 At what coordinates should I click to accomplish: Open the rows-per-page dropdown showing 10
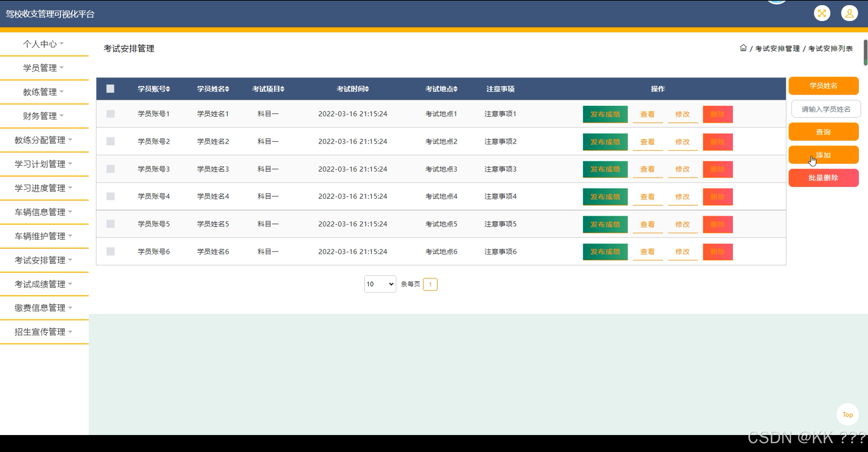pyautogui.click(x=380, y=284)
